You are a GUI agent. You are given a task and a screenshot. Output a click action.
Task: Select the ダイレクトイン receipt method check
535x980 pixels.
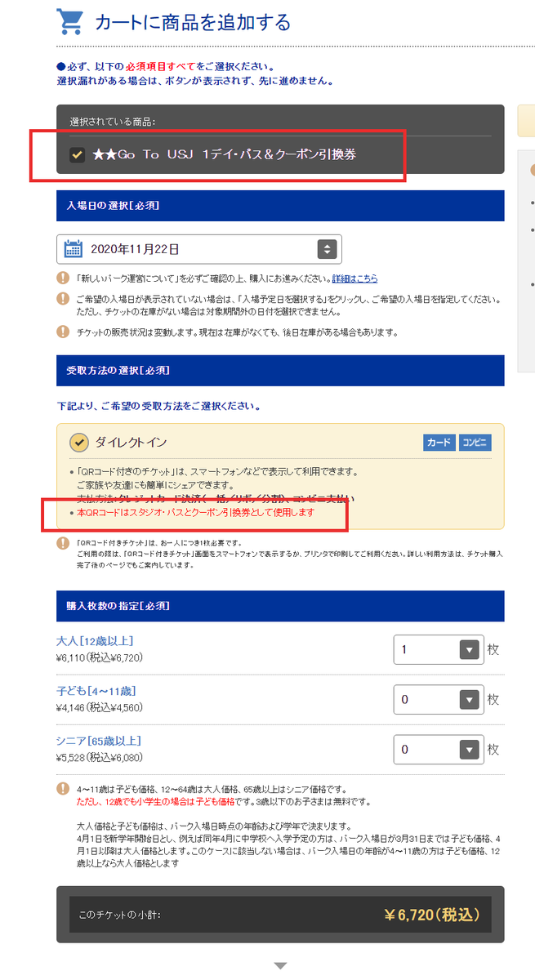click(78, 442)
